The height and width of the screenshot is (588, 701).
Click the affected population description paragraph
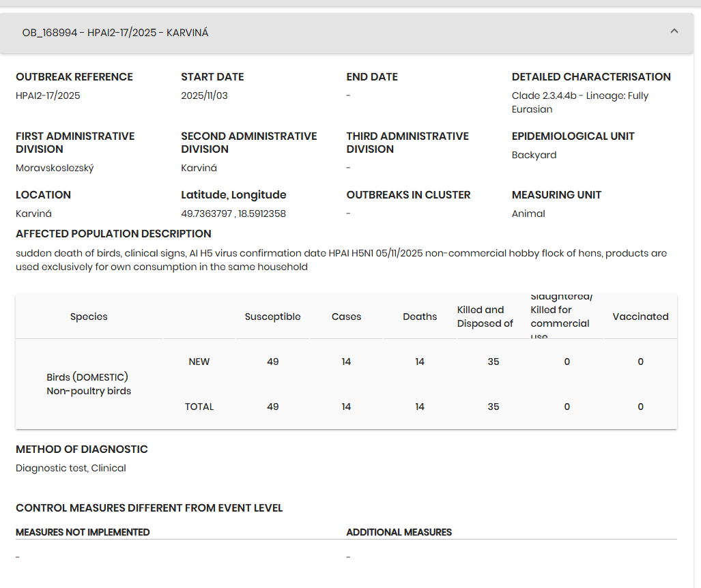(341, 260)
